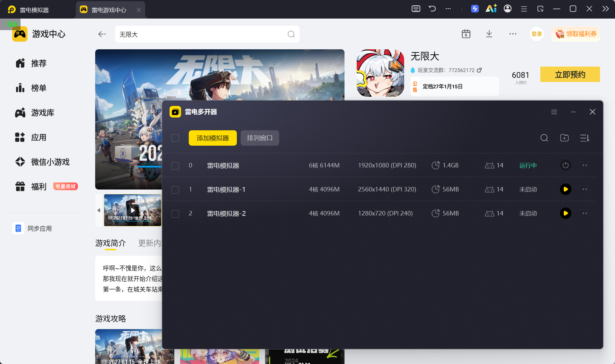Start emulator 雷电模拟器-1 with play button

pos(565,189)
